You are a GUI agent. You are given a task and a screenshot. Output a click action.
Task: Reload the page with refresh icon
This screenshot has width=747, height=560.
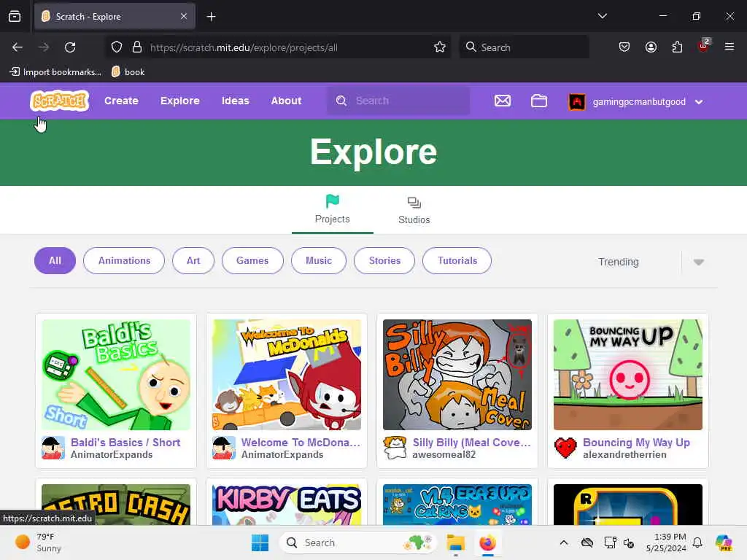(x=70, y=47)
